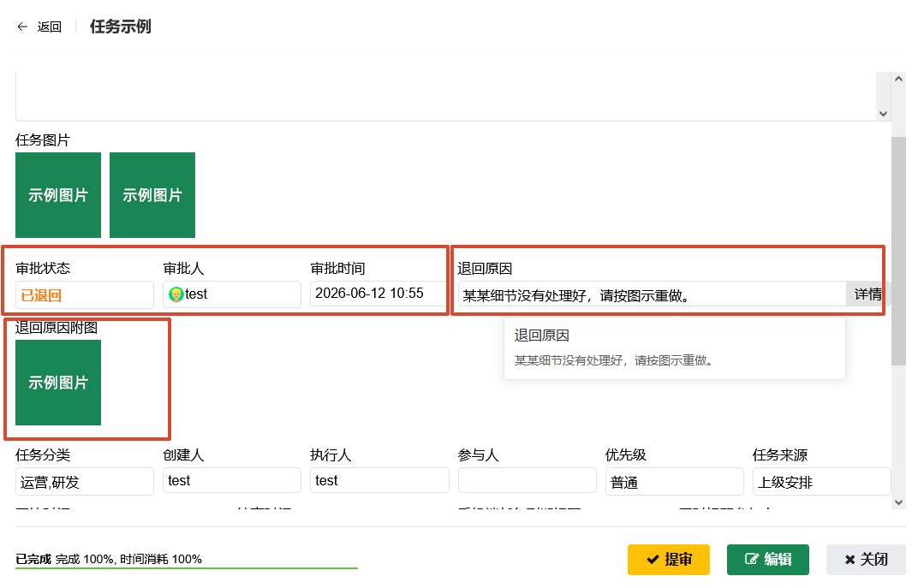This screenshot has width=918, height=588.
Task: Click the 创建人 field
Action: (232, 480)
